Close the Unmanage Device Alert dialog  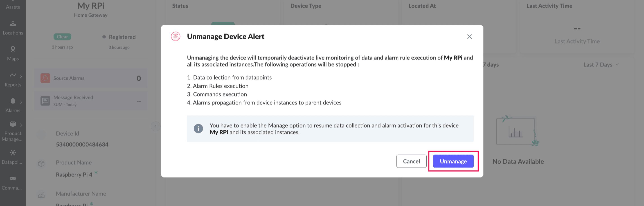(x=469, y=37)
